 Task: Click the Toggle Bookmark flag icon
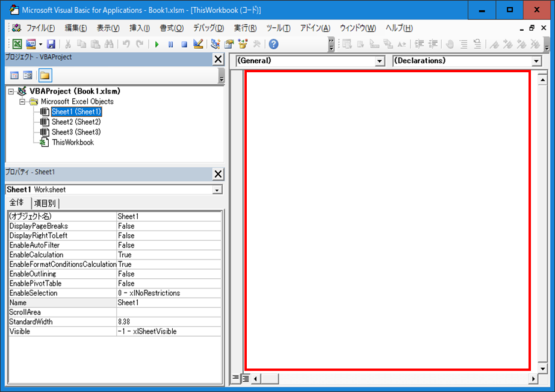click(494, 44)
